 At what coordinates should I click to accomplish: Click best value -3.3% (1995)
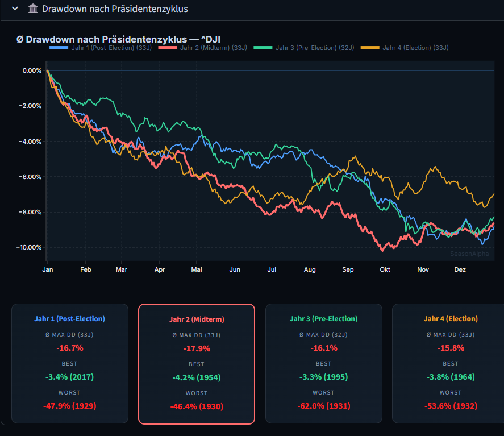(324, 377)
